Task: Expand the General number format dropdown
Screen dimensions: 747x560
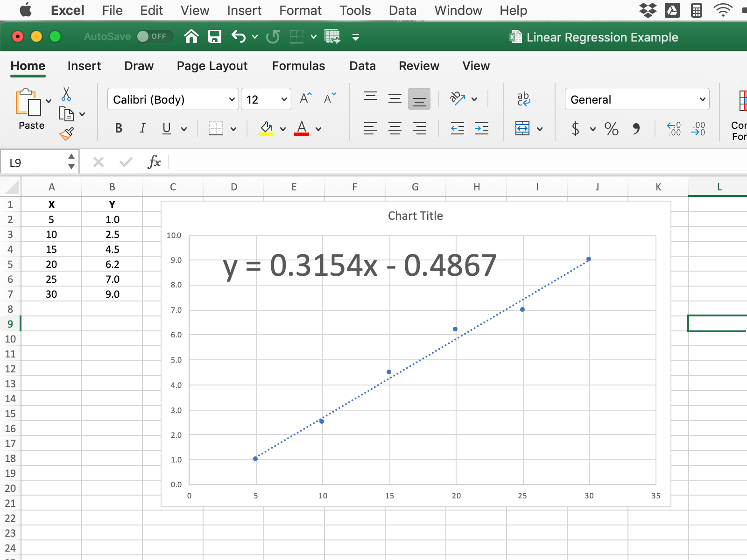Action: (x=637, y=99)
